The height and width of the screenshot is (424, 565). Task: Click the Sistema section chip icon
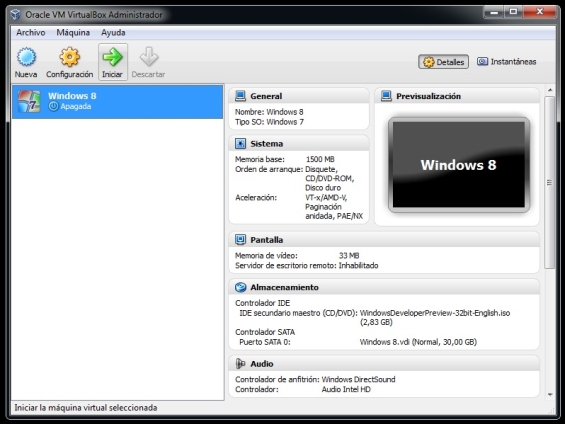(x=240, y=143)
